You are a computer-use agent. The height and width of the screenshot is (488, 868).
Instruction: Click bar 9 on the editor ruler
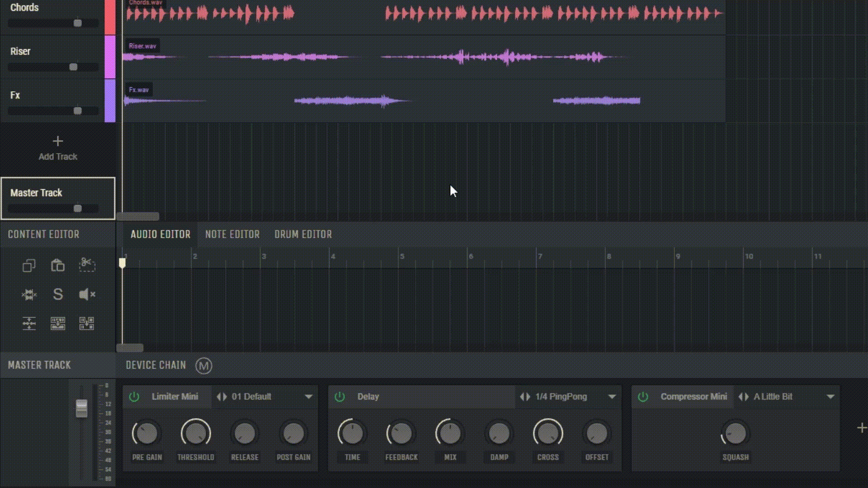(678, 257)
